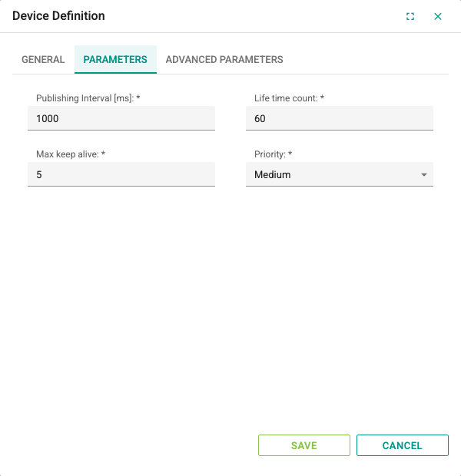Open the Priority dropdown
This screenshot has width=461, height=476.
tap(340, 174)
